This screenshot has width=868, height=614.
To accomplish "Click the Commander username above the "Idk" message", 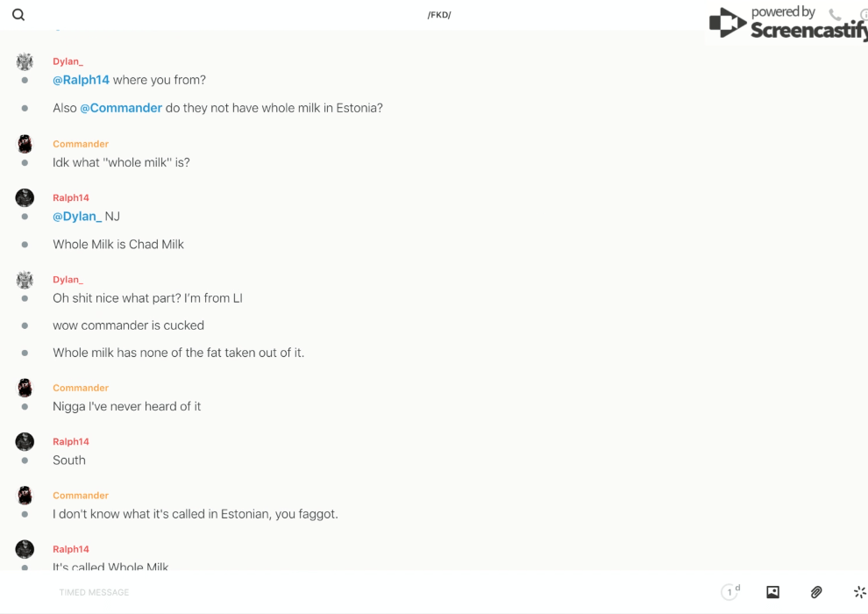I will pos(81,144).
